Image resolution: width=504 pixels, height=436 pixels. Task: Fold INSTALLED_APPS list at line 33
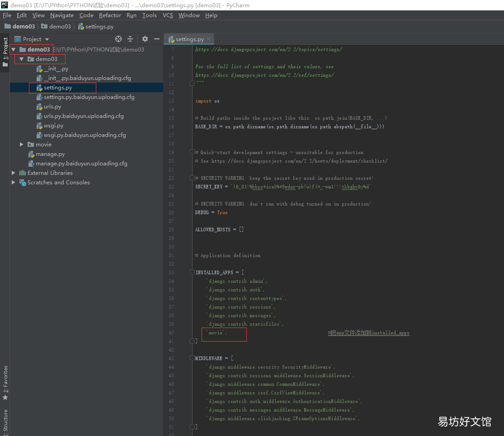(x=192, y=272)
